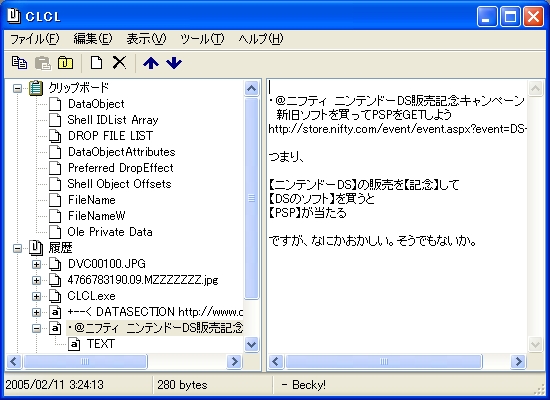Click the Paste toolbar icon

coord(43,63)
